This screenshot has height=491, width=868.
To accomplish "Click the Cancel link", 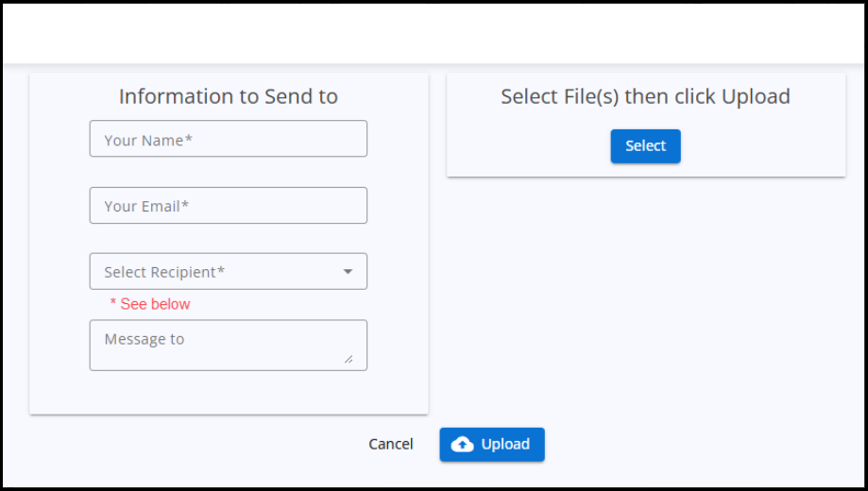I will [x=391, y=445].
